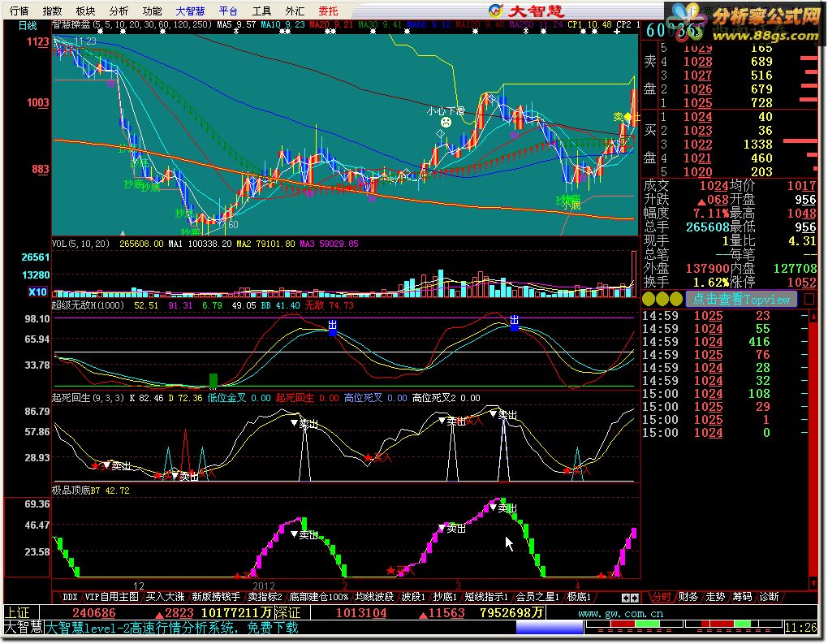Select the 底部建仓100% indicator tab

click(319, 597)
